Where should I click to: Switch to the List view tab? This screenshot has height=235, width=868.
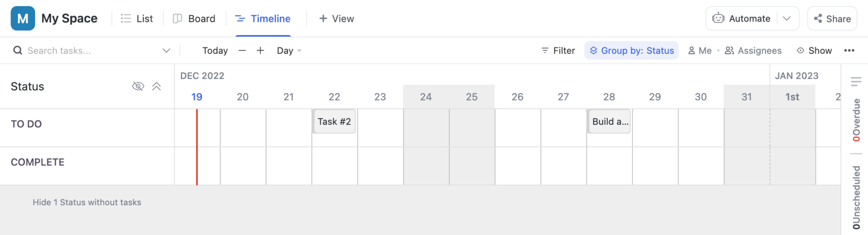(136, 18)
